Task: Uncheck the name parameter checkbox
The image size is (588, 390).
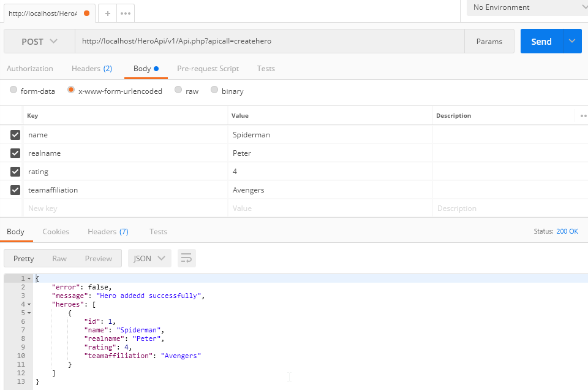Action: pyautogui.click(x=15, y=135)
